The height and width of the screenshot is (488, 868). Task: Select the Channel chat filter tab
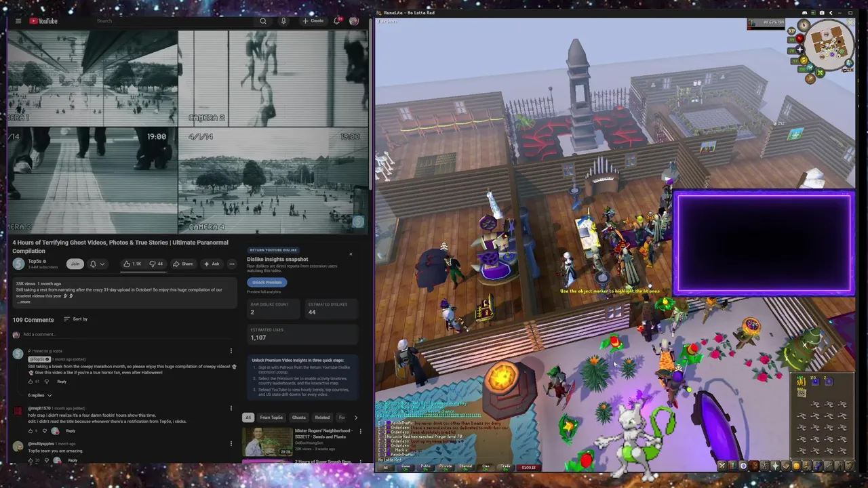(465, 467)
